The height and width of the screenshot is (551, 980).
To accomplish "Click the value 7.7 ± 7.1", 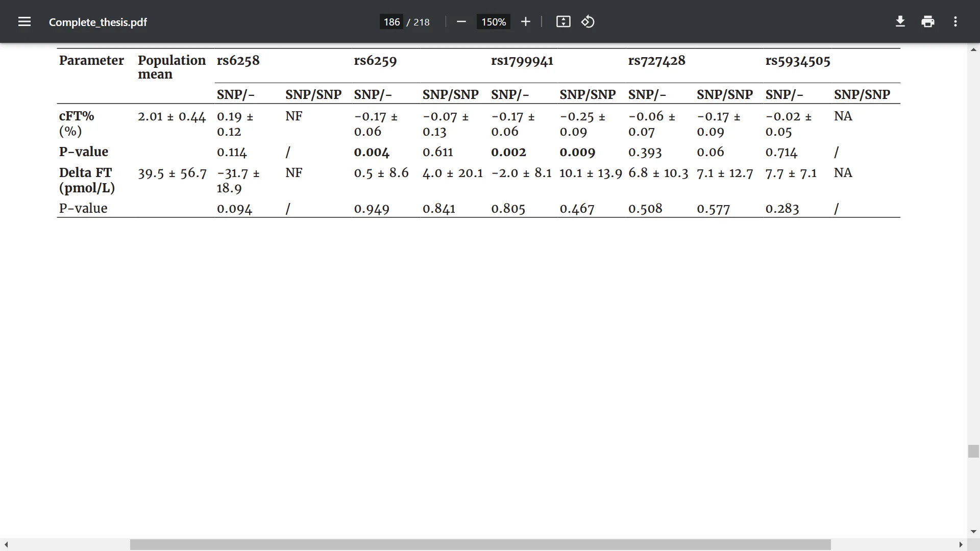I will (x=791, y=173).
